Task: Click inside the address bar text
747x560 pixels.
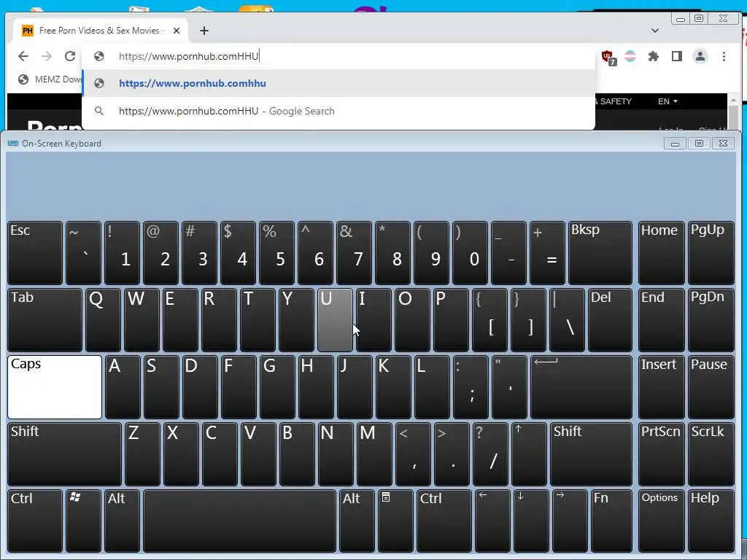Action: point(189,56)
